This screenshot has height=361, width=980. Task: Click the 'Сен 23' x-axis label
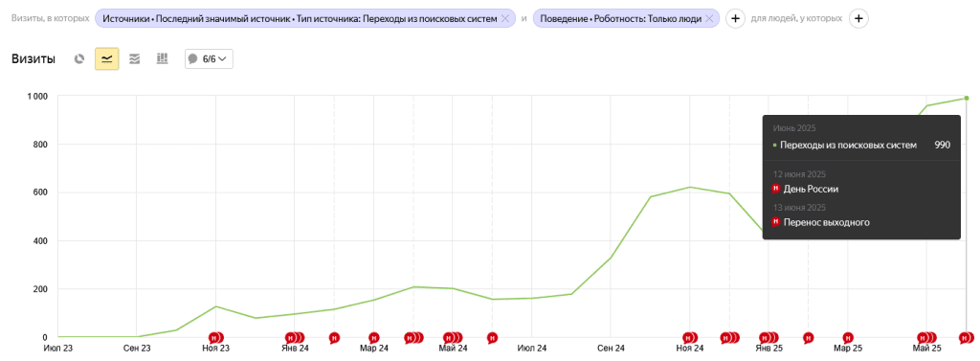coord(137,348)
